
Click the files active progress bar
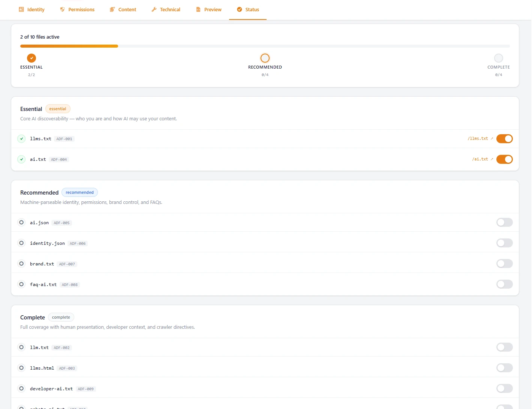[265, 46]
